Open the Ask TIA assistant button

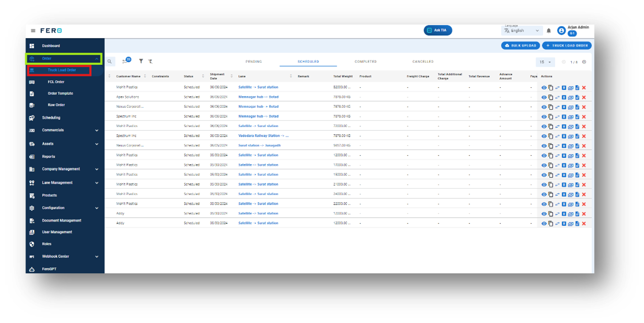pyautogui.click(x=438, y=30)
